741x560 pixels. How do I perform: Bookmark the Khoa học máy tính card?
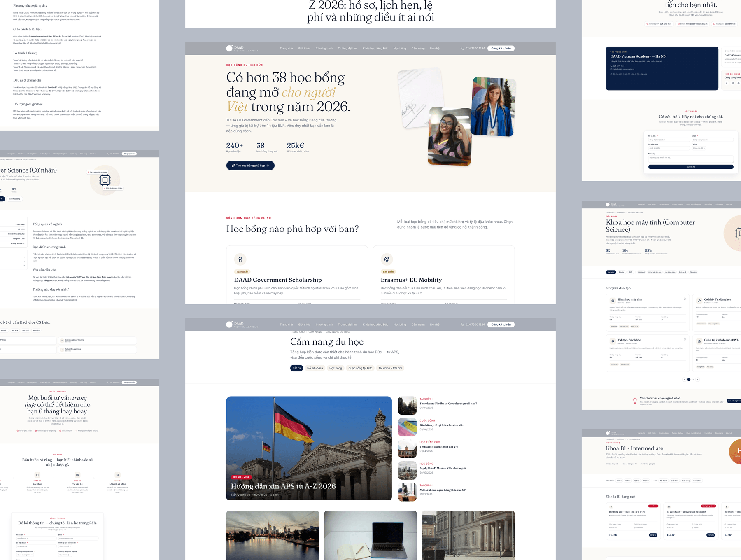pyautogui.click(x=685, y=299)
